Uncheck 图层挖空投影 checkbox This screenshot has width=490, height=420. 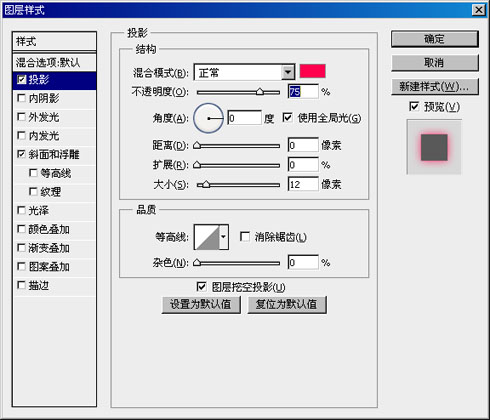[201, 287]
